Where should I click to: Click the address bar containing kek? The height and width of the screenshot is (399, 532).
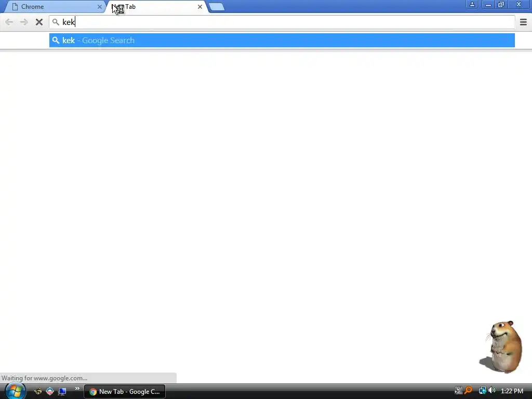pos(282,22)
